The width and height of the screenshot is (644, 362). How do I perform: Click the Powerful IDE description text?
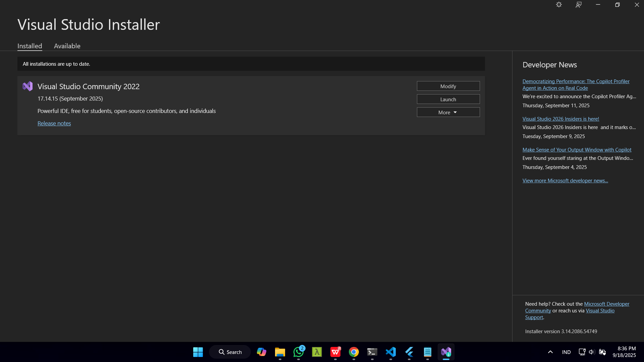126,111
